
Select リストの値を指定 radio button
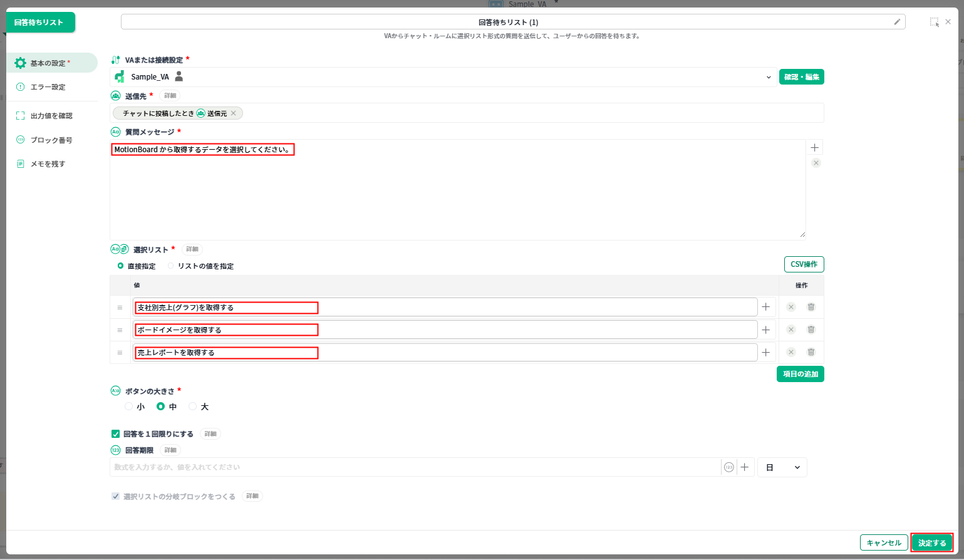click(x=171, y=266)
